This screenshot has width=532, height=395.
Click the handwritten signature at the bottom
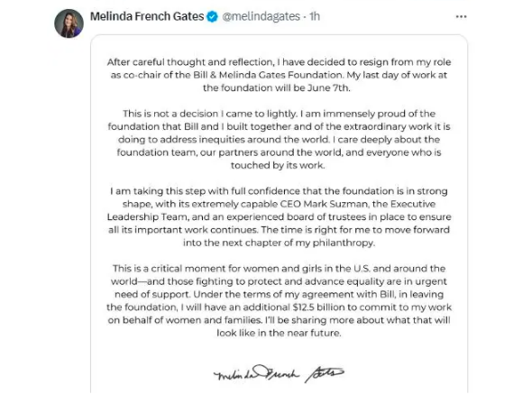tap(279, 373)
